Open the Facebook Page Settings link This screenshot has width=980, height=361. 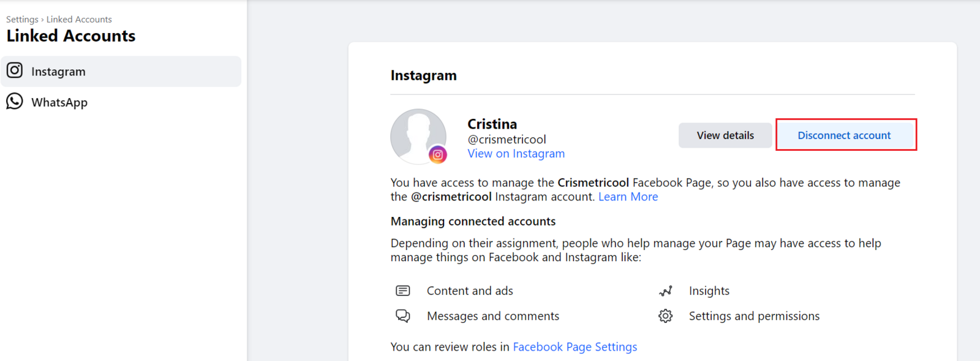coord(575,347)
